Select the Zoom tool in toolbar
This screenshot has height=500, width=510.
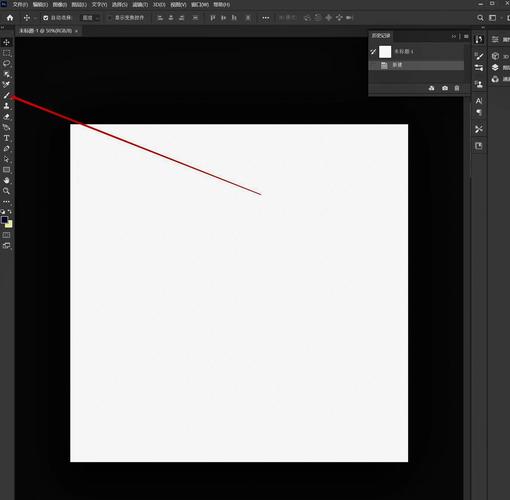tap(6, 191)
